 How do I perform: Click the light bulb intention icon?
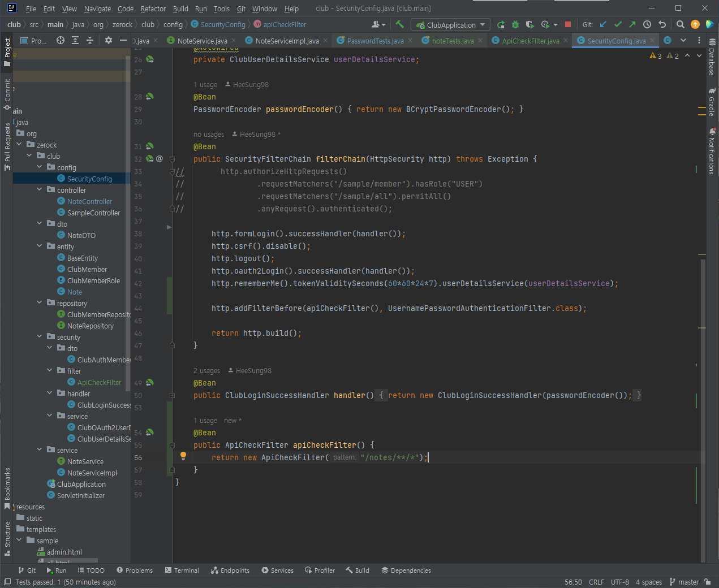click(183, 456)
